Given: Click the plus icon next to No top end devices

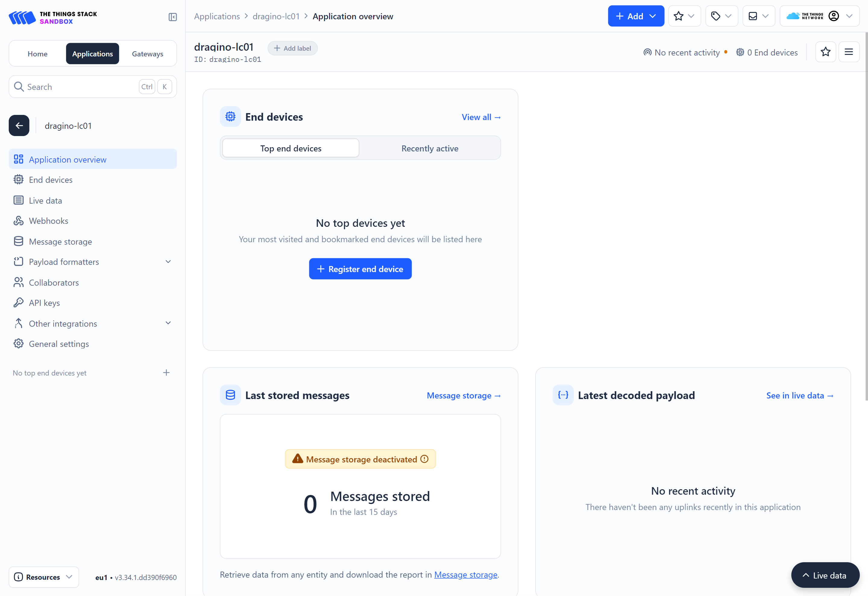Looking at the screenshot, I should pos(166,372).
